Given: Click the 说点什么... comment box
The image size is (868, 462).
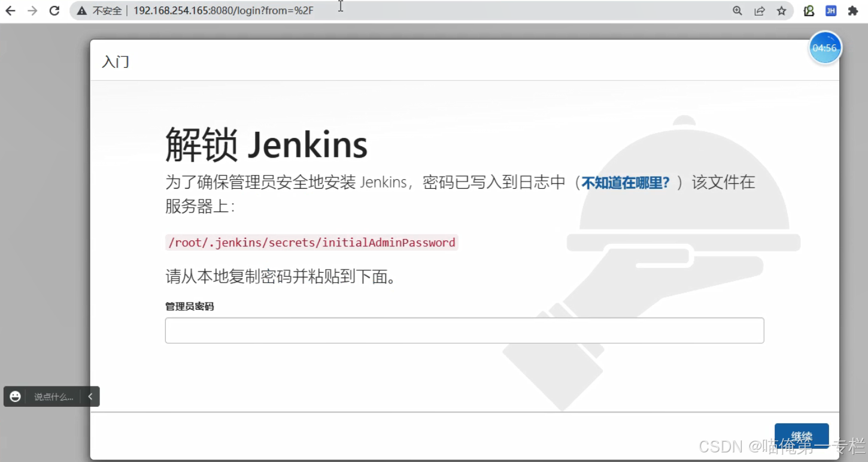Looking at the screenshot, I should (x=54, y=397).
